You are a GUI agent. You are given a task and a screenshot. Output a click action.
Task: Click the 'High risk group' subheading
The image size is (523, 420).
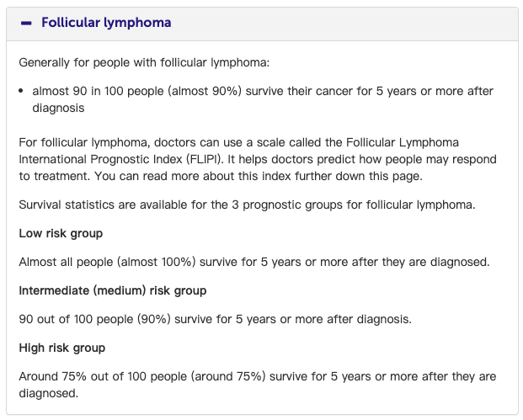coord(62,348)
